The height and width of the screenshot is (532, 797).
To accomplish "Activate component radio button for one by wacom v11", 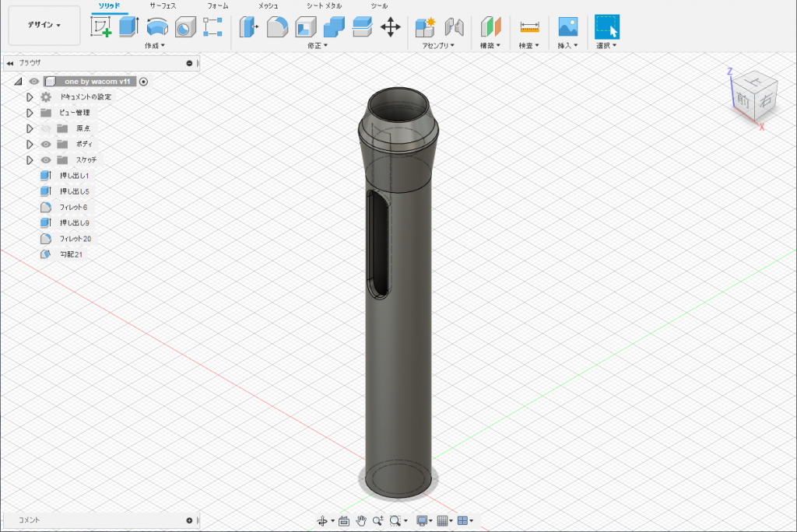I will click(143, 82).
